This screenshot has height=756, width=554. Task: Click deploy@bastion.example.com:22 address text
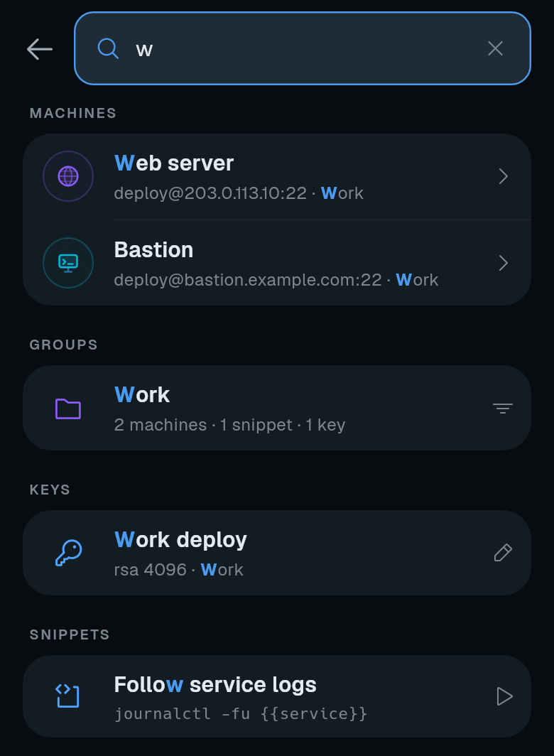(248, 280)
